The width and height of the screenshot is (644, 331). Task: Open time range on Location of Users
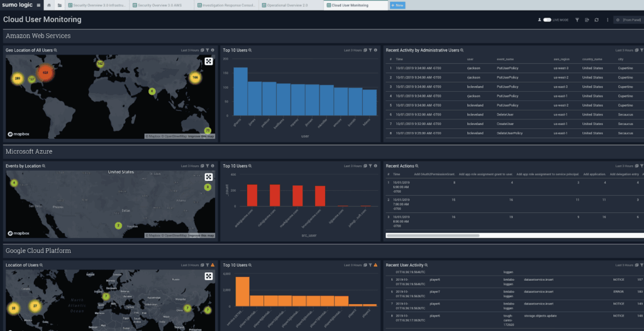pyautogui.click(x=190, y=265)
